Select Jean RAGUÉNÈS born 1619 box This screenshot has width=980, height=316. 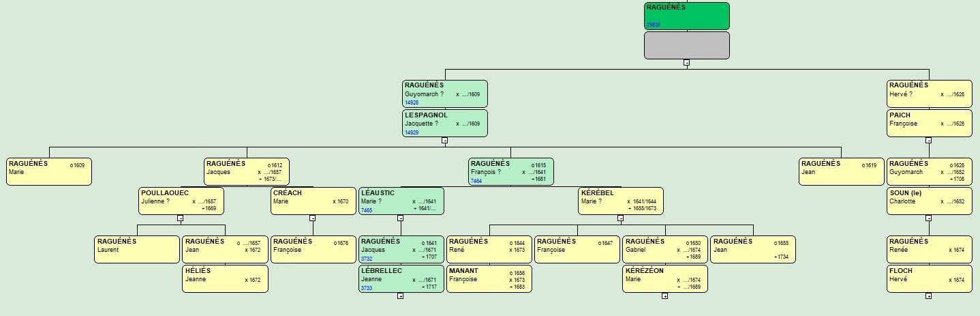tap(842, 171)
